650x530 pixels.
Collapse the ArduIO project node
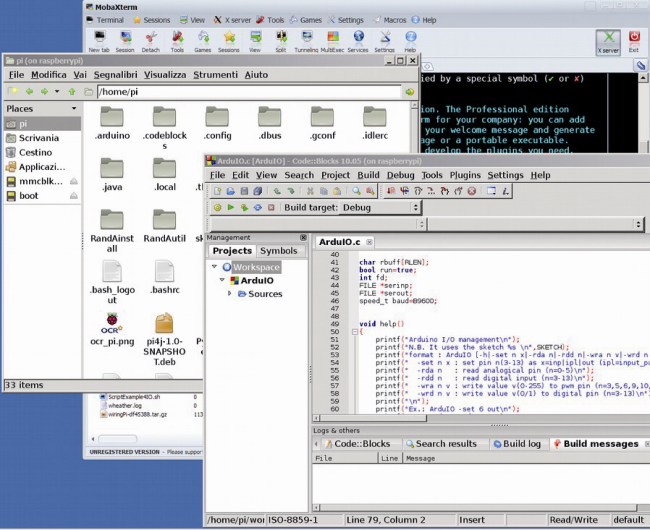pos(222,280)
